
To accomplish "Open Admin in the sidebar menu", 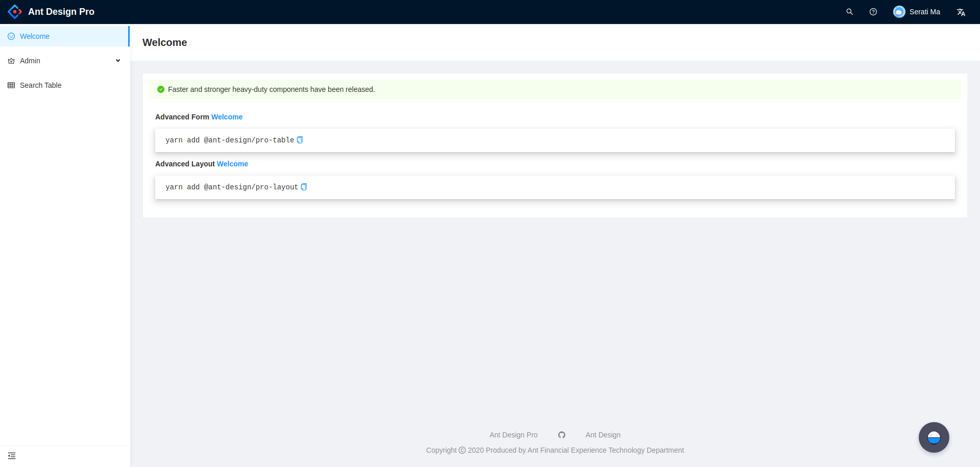I will pyautogui.click(x=65, y=61).
